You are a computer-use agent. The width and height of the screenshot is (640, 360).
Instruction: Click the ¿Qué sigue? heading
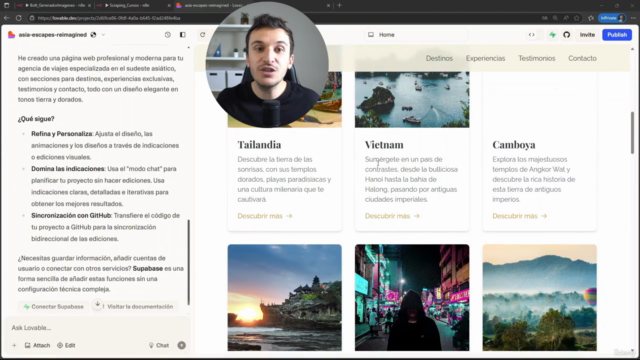point(36,119)
